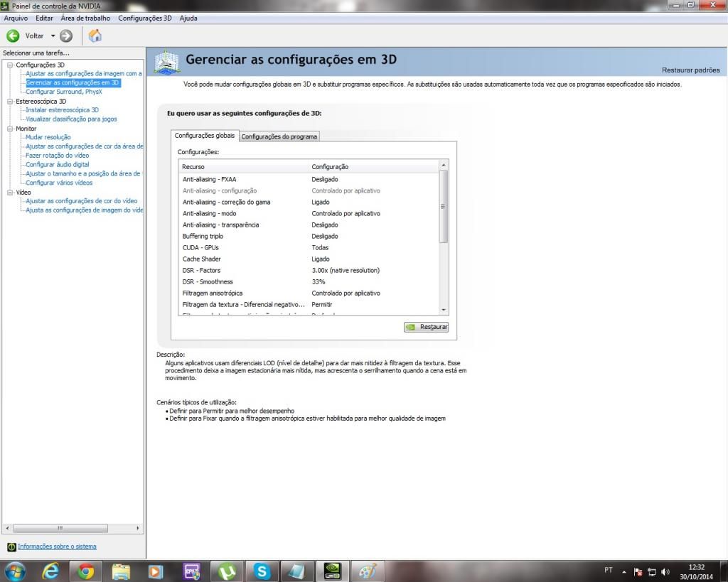Viewport: 728px width, 582px height.
Task: Click the NVIDIA control panel taskbar icon
Action: (x=333, y=571)
